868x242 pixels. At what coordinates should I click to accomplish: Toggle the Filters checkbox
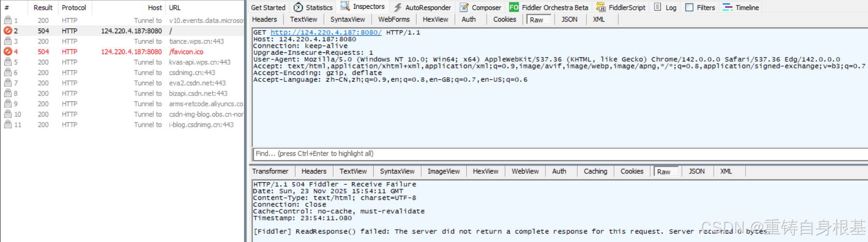(x=689, y=7)
